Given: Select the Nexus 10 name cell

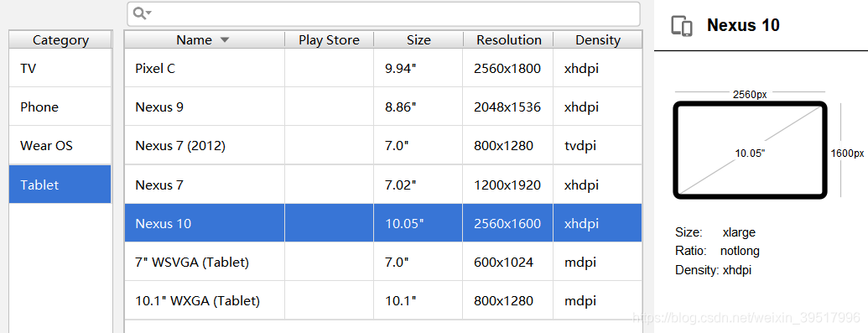Looking at the screenshot, I should point(205,223).
